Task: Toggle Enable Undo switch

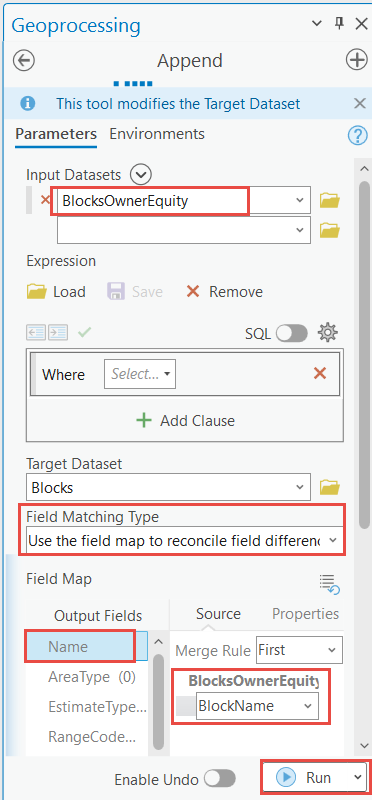Action: click(x=220, y=779)
